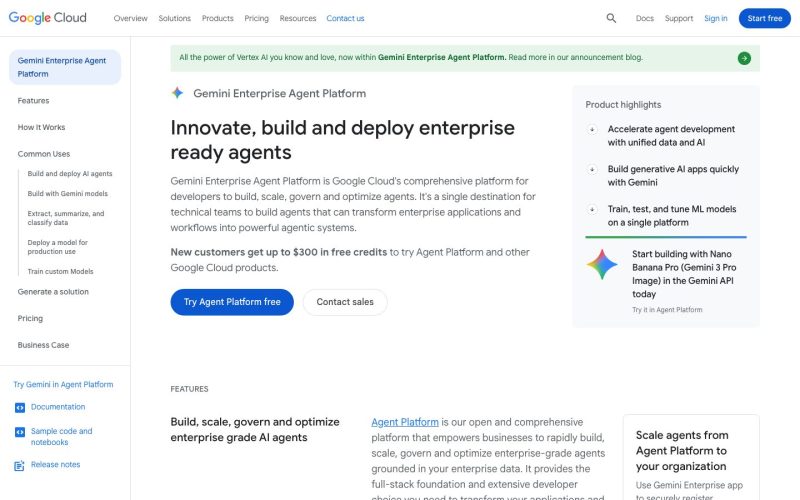The width and height of the screenshot is (800, 500).
Task: Click the Google Cloud logo
Action: pyautogui.click(x=47, y=18)
